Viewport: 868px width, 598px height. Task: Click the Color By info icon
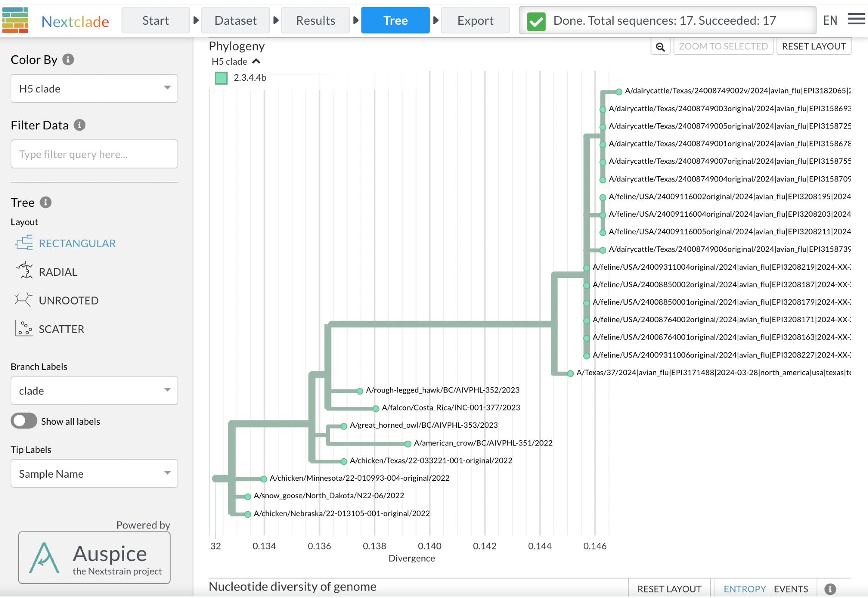click(x=68, y=59)
